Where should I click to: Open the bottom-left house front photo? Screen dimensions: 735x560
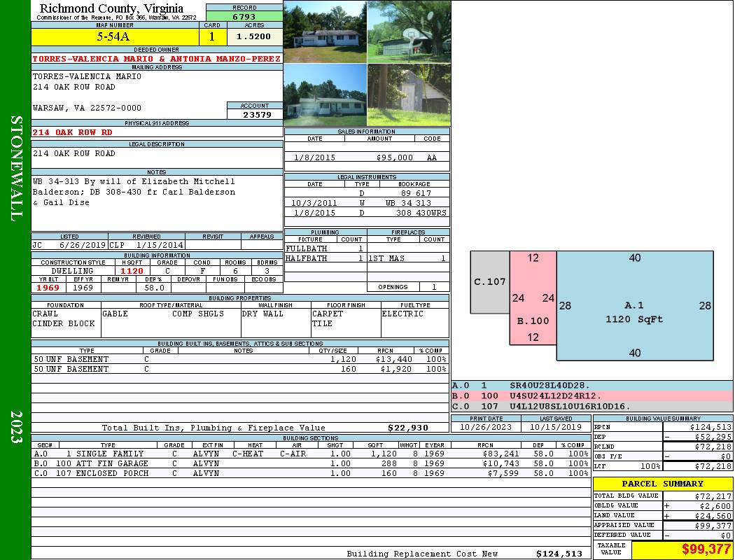click(x=325, y=95)
